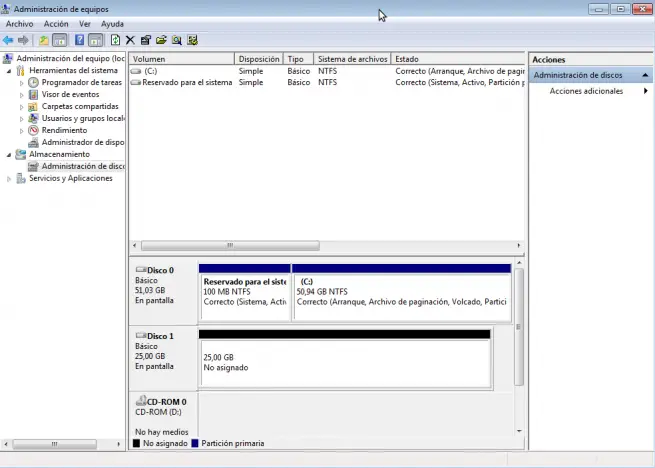Open Programador de tareas in the tree
The width and height of the screenshot is (655, 468).
coord(81,83)
